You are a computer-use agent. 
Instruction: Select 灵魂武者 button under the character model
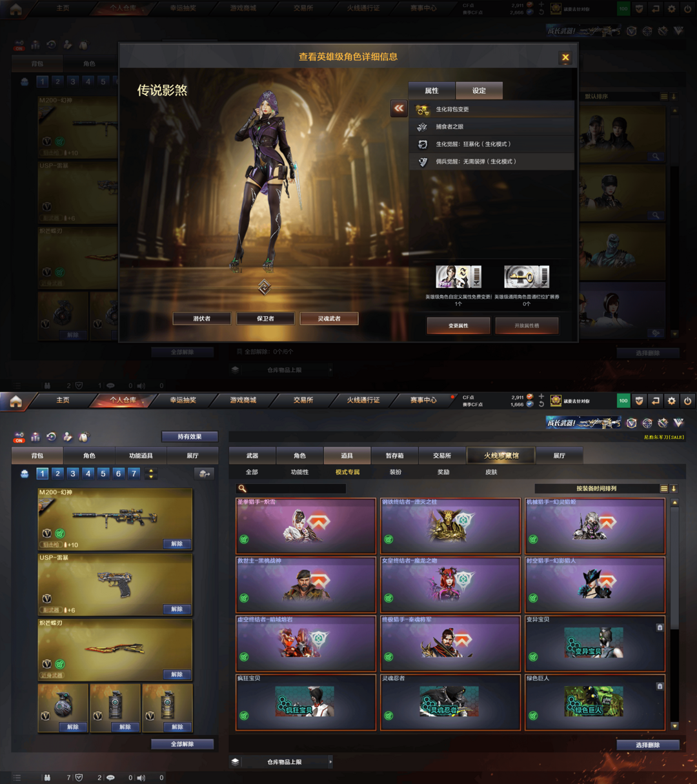pyautogui.click(x=329, y=319)
